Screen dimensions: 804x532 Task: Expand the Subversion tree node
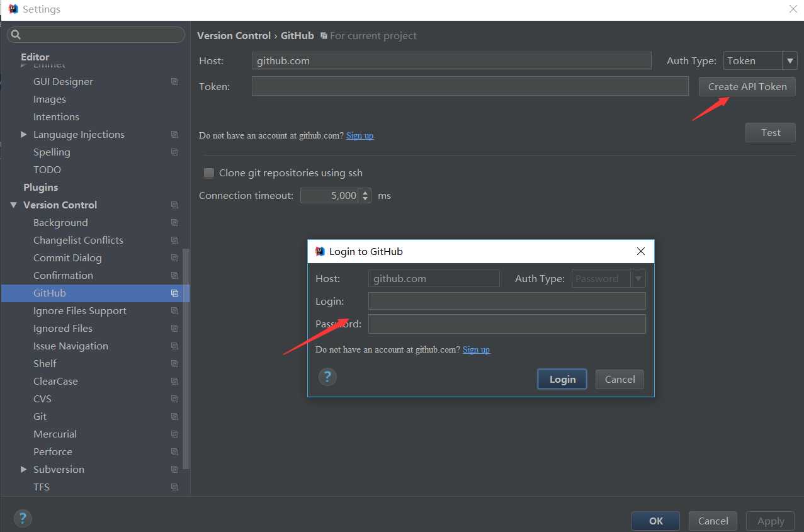[24, 470]
